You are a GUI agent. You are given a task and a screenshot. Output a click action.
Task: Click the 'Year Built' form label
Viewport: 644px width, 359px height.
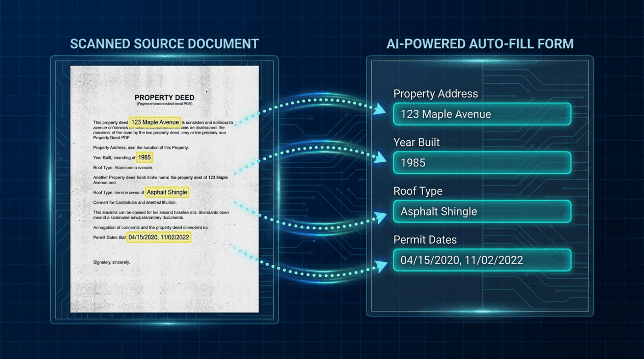click(x=416, y=142)
